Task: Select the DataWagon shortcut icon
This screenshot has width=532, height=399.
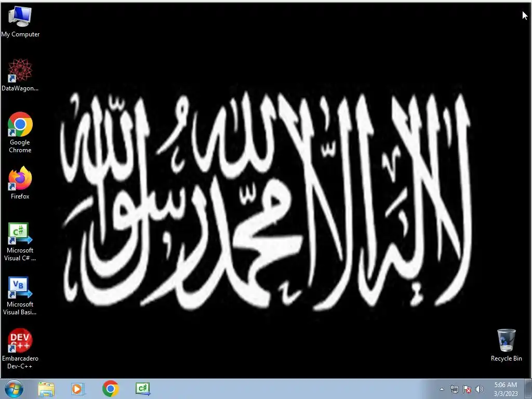Action: [20, 75]
